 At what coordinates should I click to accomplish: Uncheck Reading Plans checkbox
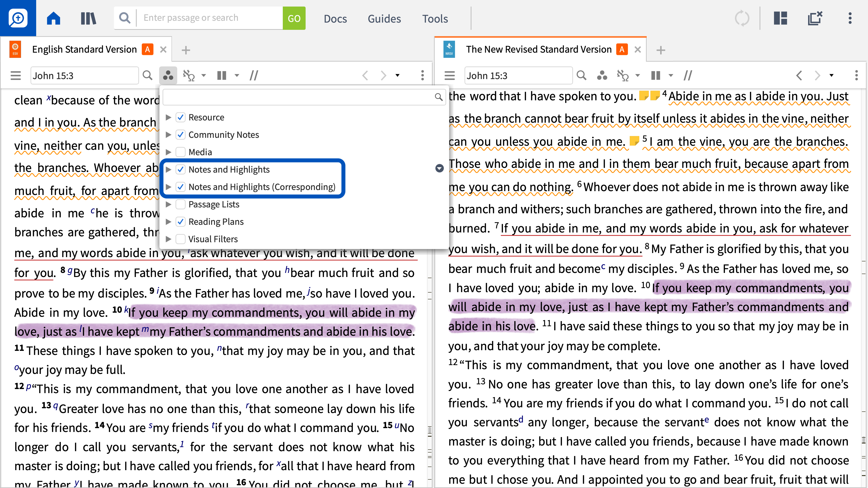pos(181,222)
